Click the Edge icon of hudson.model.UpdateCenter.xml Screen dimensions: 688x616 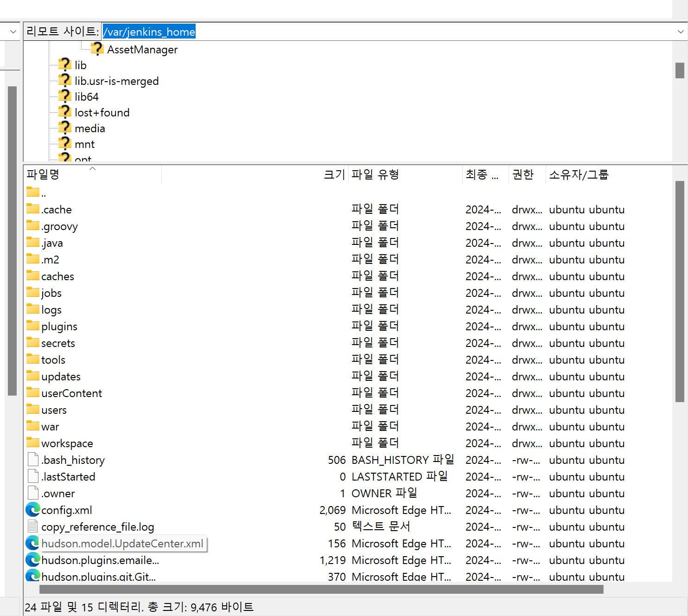33,543
